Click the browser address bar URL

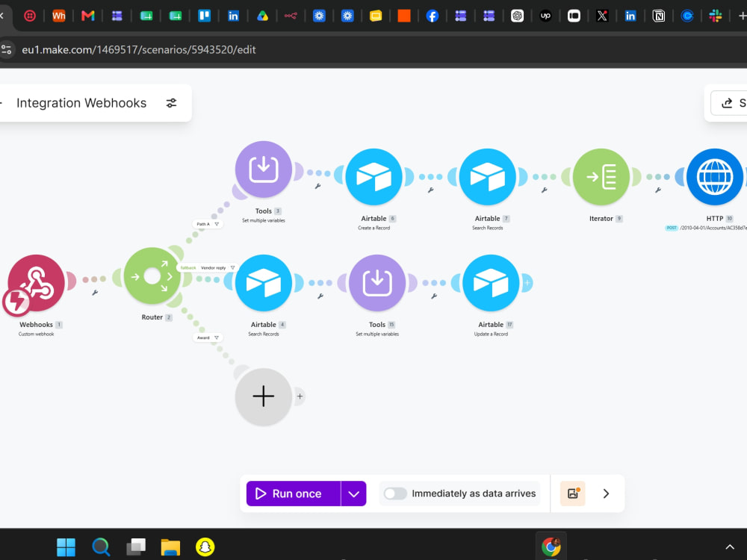tap(139, 49)
